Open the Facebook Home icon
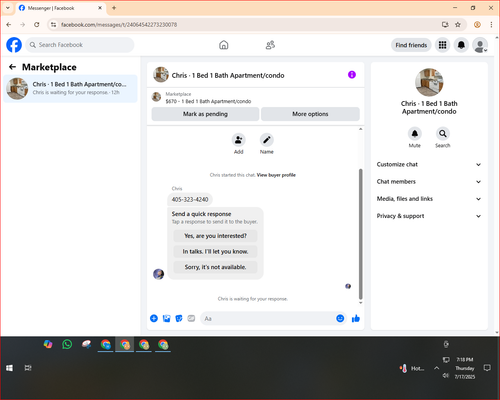The height and width of the screenshot is (400, 500). tap(224, 45)
